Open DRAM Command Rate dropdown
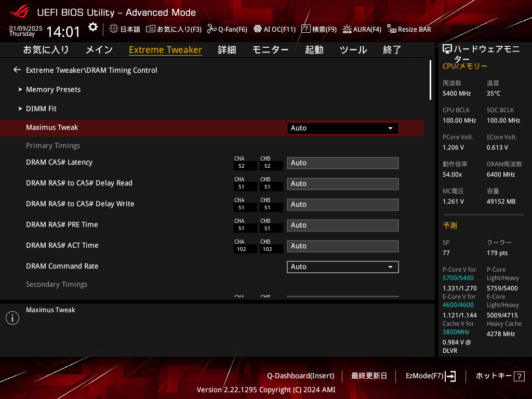 [x=342, y=267]
